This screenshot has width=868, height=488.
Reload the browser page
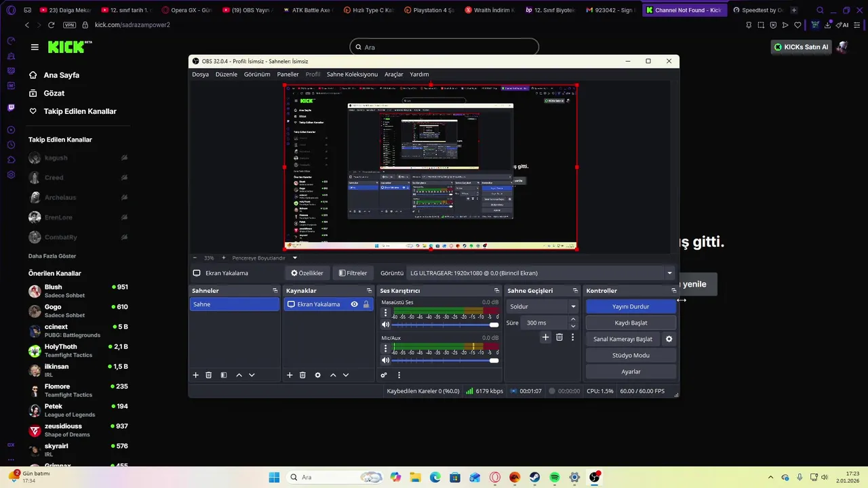tap(51, 25)
